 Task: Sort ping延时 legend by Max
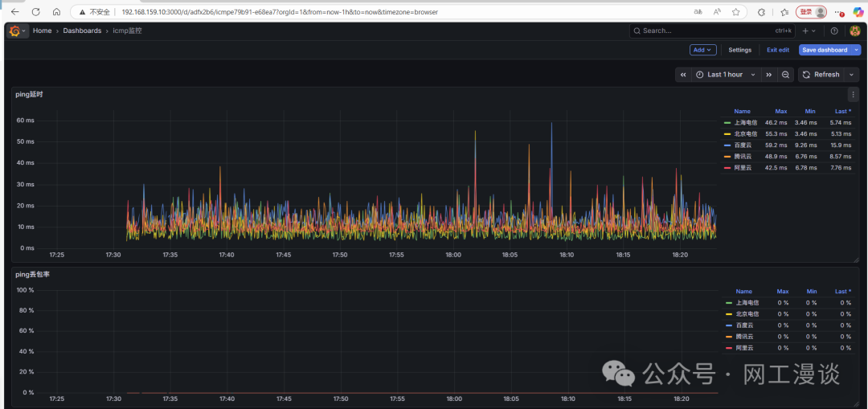pos(781,111)
